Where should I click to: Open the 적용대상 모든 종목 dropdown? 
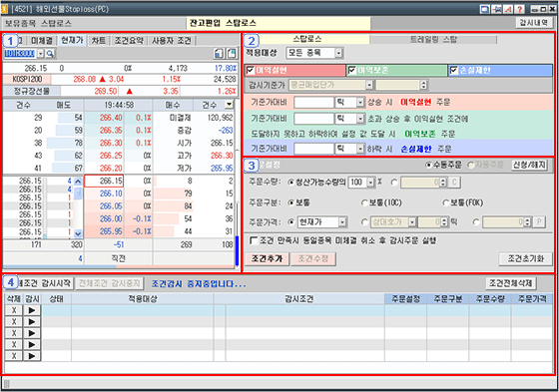pos(339,54)
